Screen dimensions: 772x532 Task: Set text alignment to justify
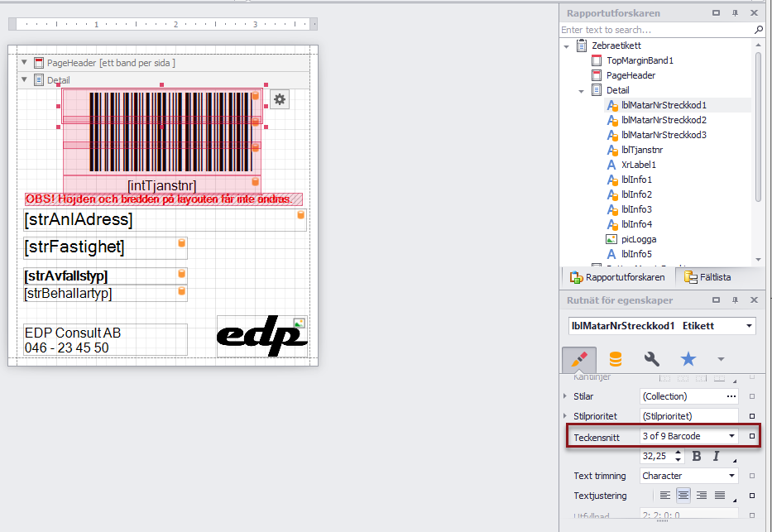click(720, 496)
